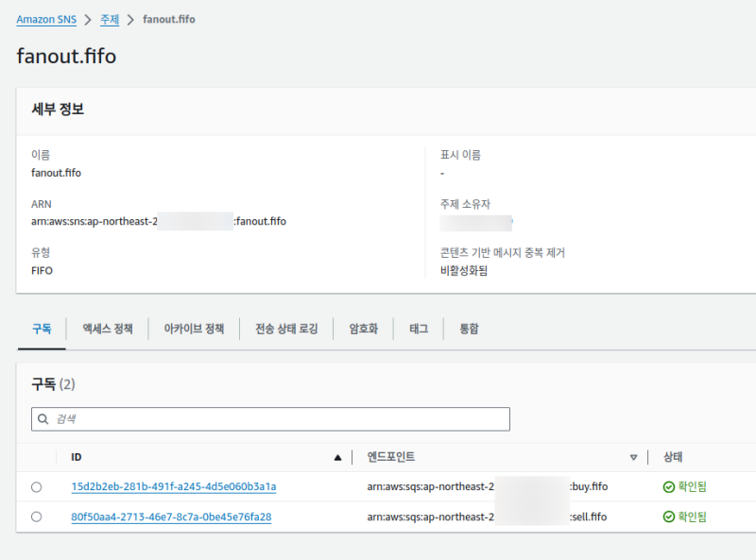Open the 전송 상태 로깅 tab
Viewport: 756px width, 560px height.
point(286,329)
